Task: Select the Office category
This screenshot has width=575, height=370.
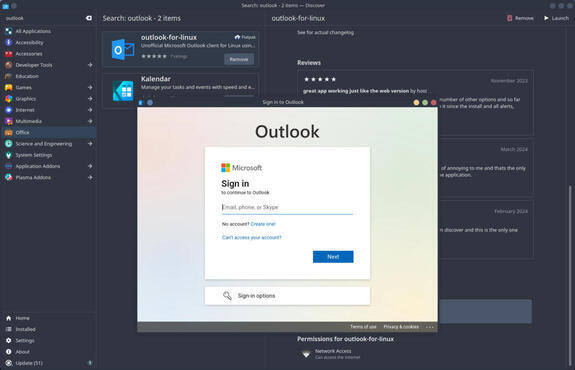Action: 48,132
